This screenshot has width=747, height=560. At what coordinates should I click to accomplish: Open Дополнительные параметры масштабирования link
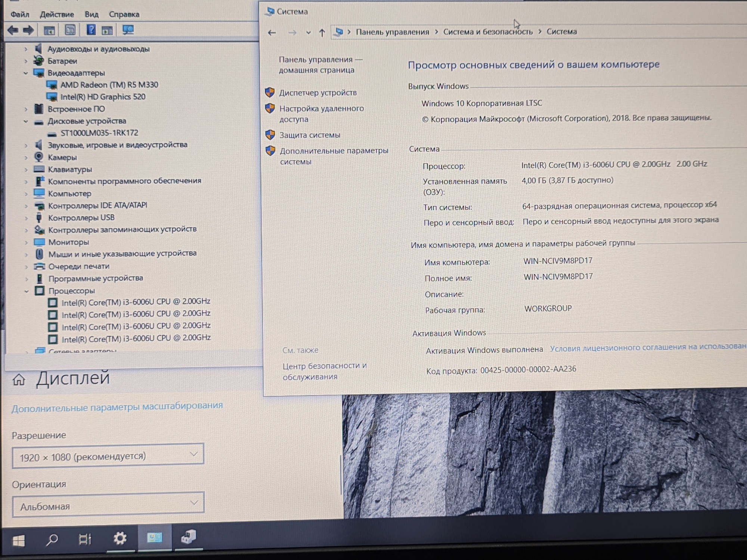[117, 407]
